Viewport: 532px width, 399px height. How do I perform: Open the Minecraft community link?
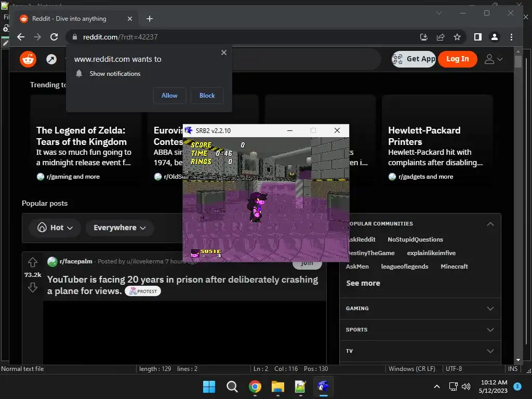pos(454,267)
